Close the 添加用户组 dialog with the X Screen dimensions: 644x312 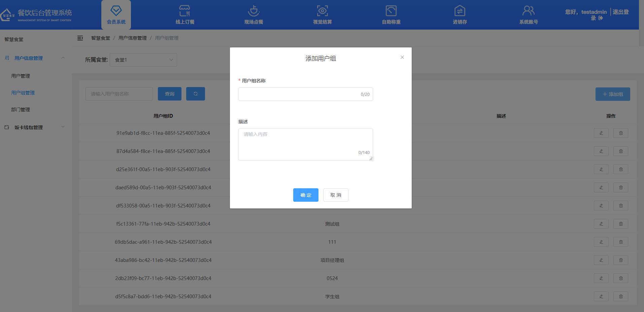click(402, 57)
